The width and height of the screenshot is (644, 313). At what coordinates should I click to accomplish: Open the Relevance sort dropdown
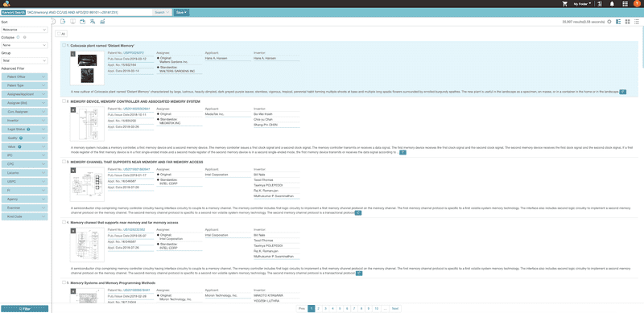(x=24, y=30)
